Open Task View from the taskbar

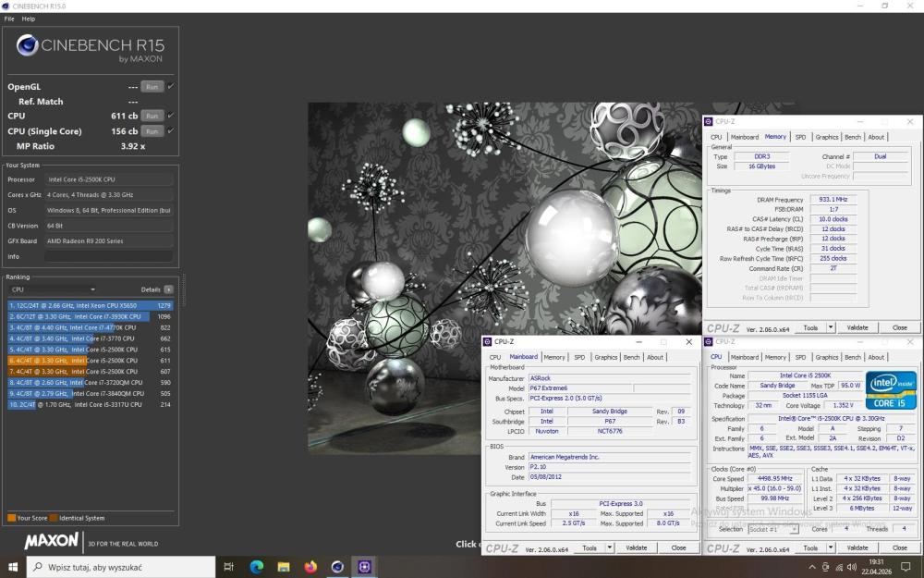(x=228, y=567)
